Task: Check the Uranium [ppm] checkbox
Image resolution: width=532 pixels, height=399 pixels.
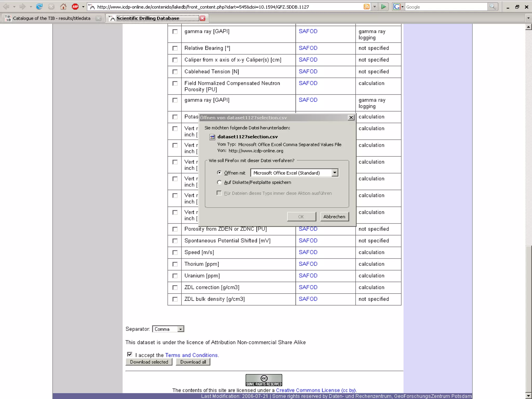Action: coord(175,276)
